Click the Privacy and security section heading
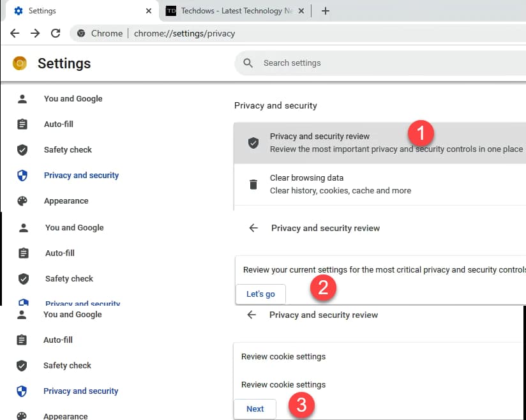 (275, 105)
